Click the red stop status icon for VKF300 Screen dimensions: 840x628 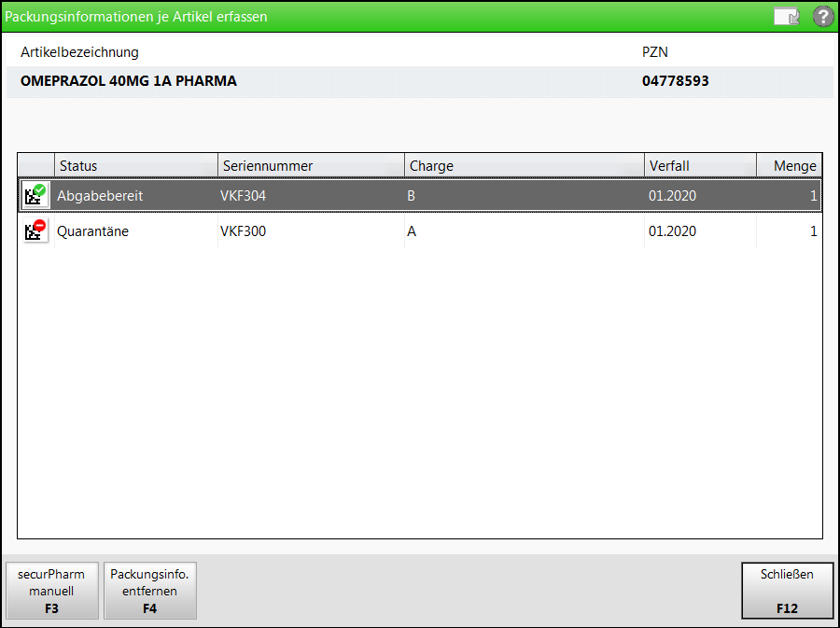(35, 231)
